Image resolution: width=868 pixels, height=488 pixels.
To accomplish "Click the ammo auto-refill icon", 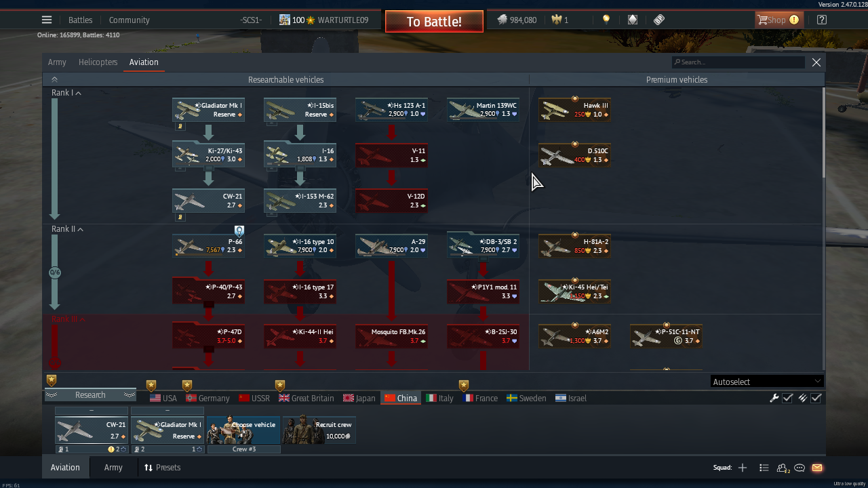I will (802, 398).
